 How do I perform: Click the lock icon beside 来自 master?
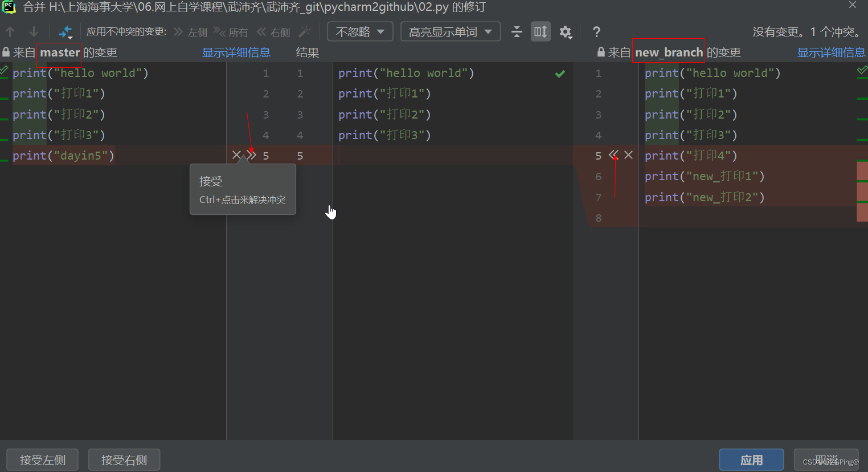(6, 52)
